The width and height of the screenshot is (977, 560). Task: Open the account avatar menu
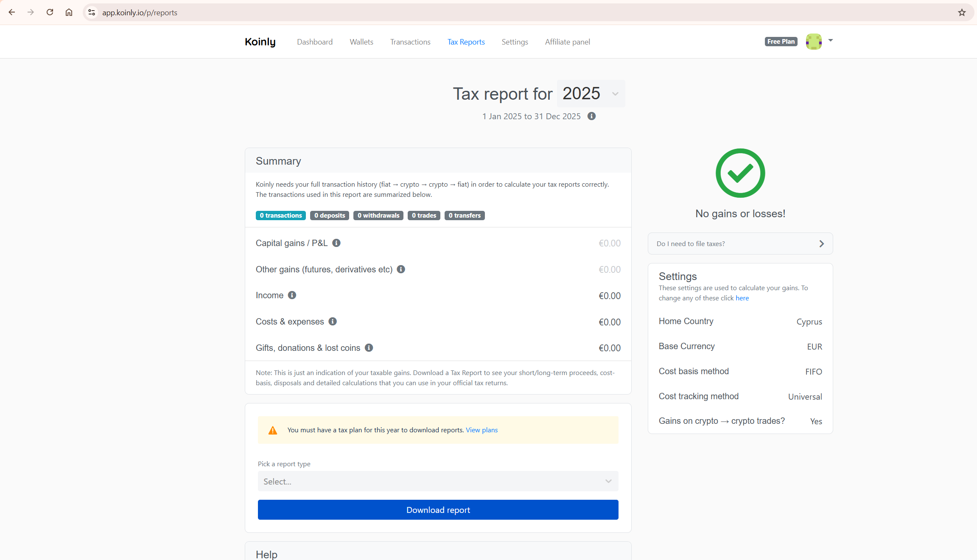(x=814, y=42)
